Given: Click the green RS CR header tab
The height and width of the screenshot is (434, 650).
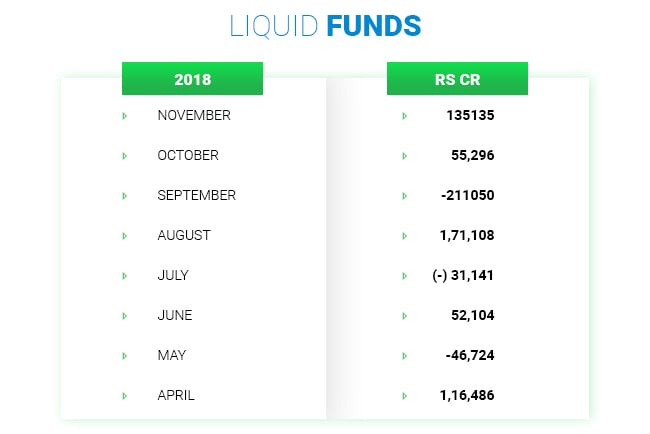Looking at the screenshot, I should (457, 79).
